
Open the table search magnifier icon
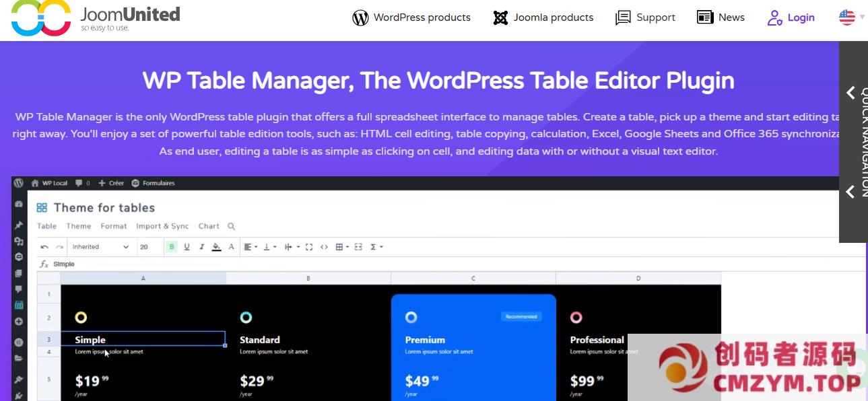[231, 227]
